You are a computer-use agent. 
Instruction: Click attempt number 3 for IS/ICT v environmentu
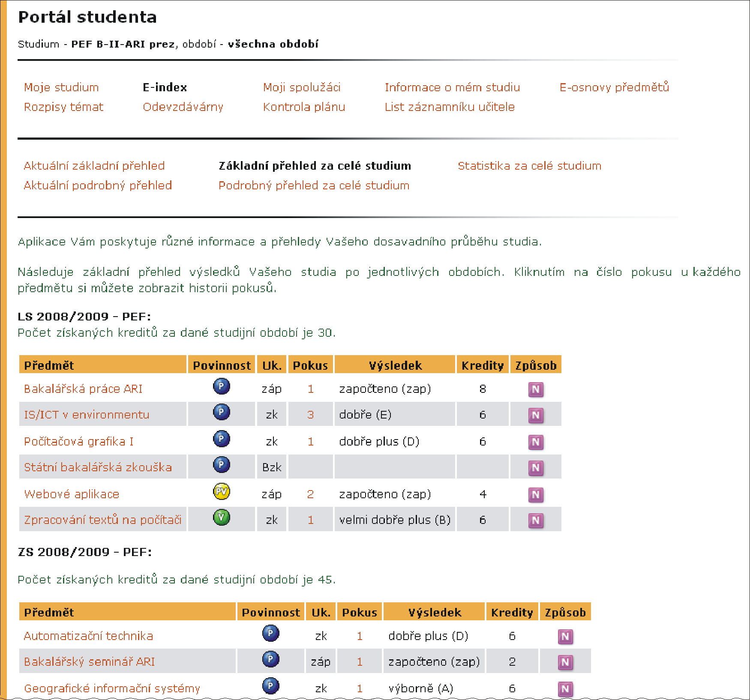311,415
